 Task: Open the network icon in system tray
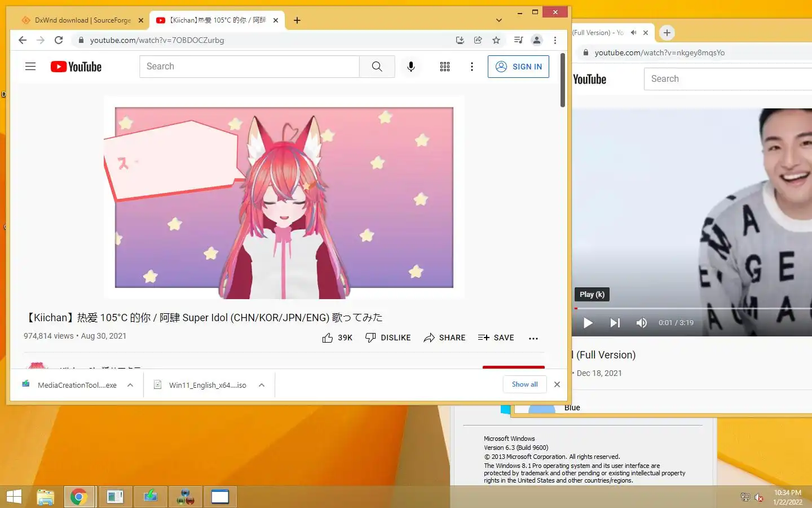click(x=745, y=497)
